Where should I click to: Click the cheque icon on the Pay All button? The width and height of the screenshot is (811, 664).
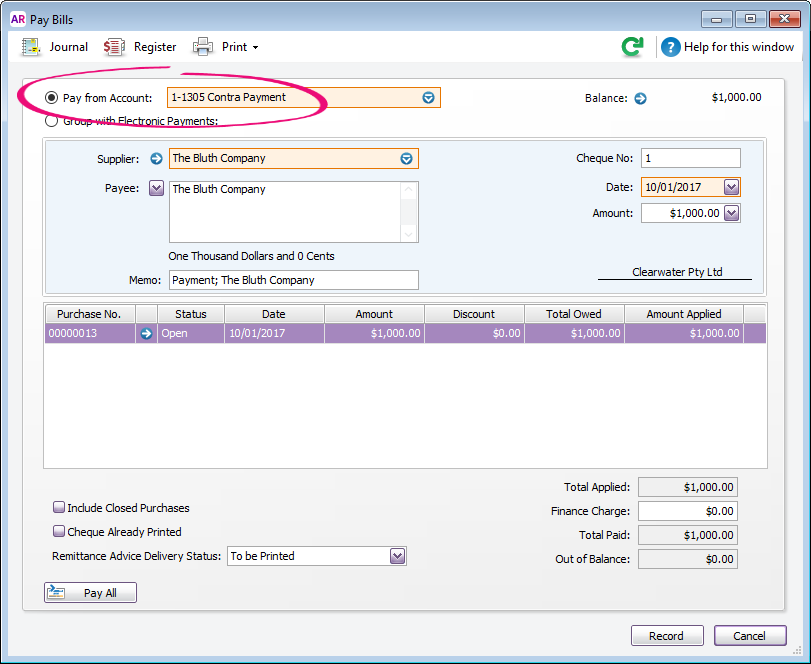pyautogui.click(x=56, y=592)
